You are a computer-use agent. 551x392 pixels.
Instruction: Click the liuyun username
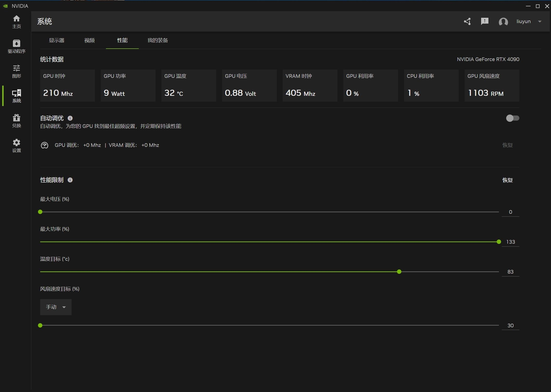point(523,21)
